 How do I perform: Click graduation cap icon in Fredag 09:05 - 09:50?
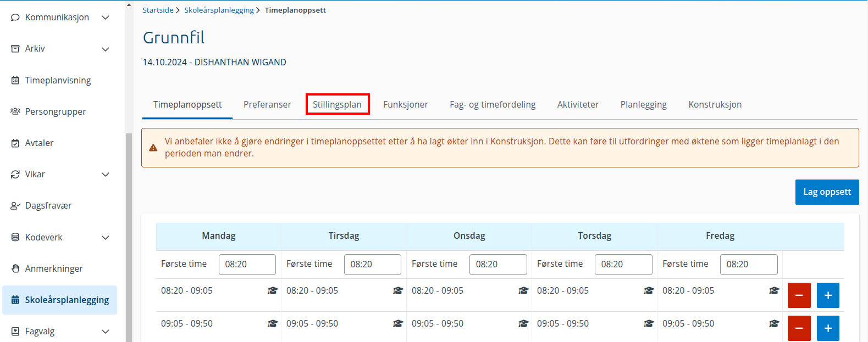[x=774, y=323]
